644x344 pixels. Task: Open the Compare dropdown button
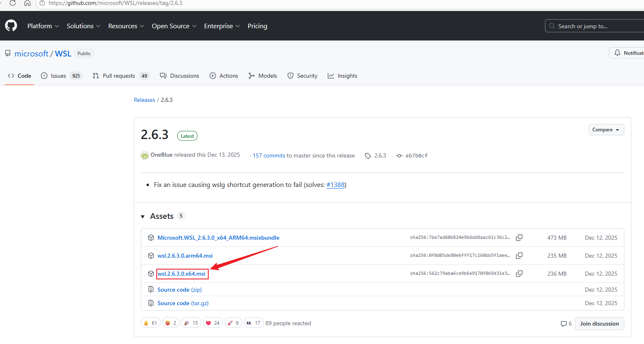[606, 130]
